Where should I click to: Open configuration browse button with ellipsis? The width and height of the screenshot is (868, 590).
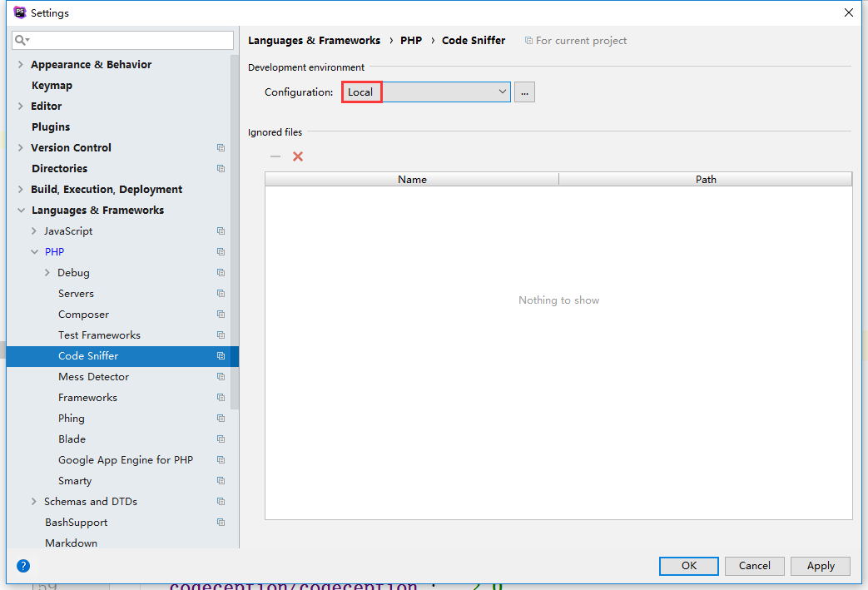click(524, 92)
